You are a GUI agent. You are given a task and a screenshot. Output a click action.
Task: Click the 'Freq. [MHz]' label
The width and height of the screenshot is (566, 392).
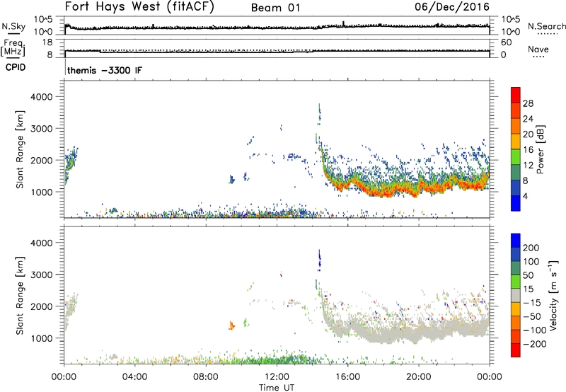[13, 47]
